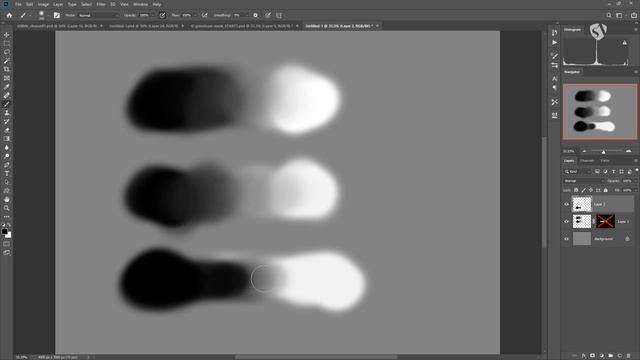
Task: Open the Image menu
Action: click(x=43, y=4)
